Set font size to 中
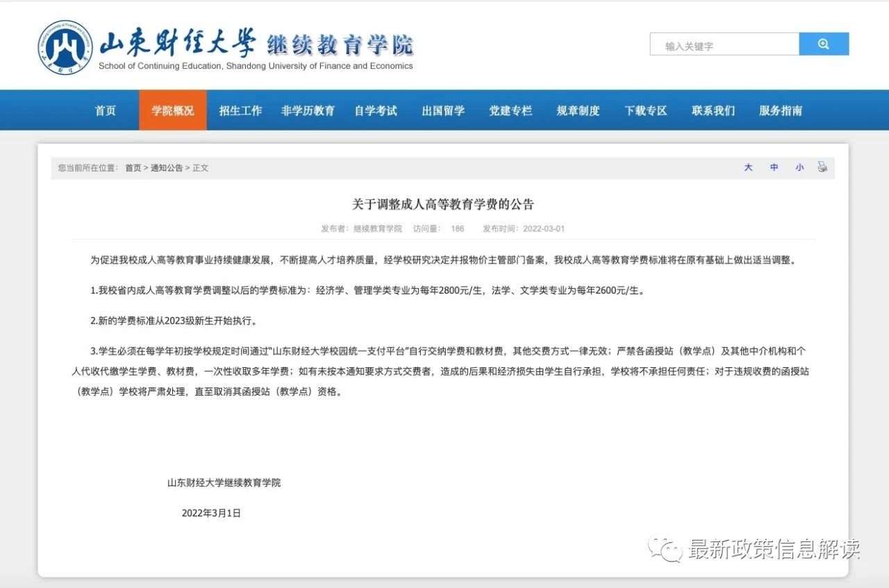This screenshot has height=588, width=889. (774, 168)
